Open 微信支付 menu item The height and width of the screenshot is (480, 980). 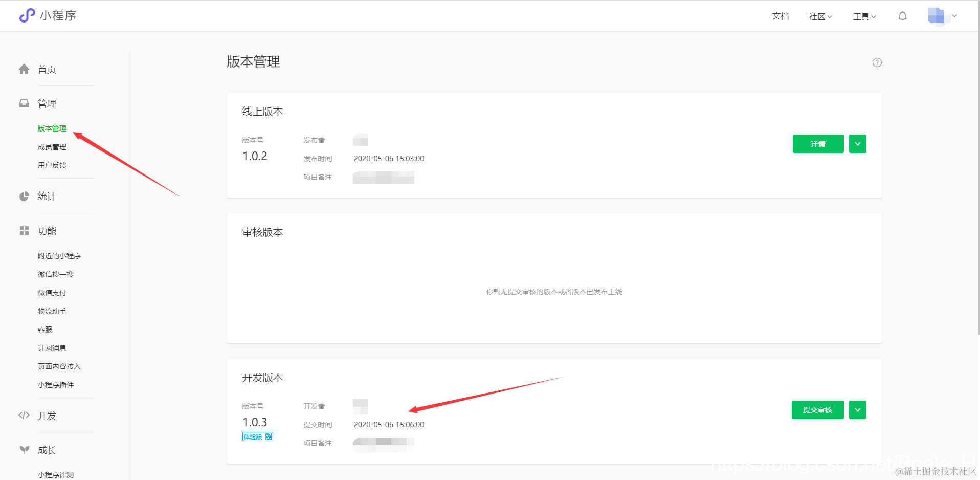(x=52, y=293)
